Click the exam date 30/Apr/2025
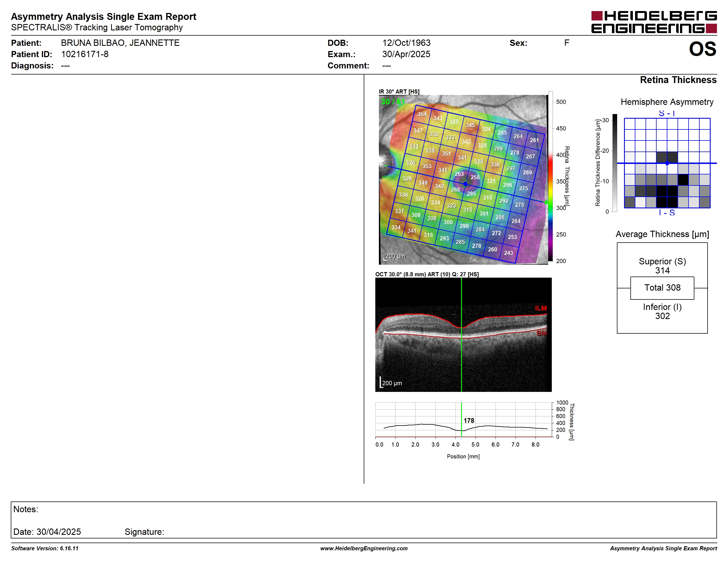This screenshot has width=728, height=563. [406, 54]
